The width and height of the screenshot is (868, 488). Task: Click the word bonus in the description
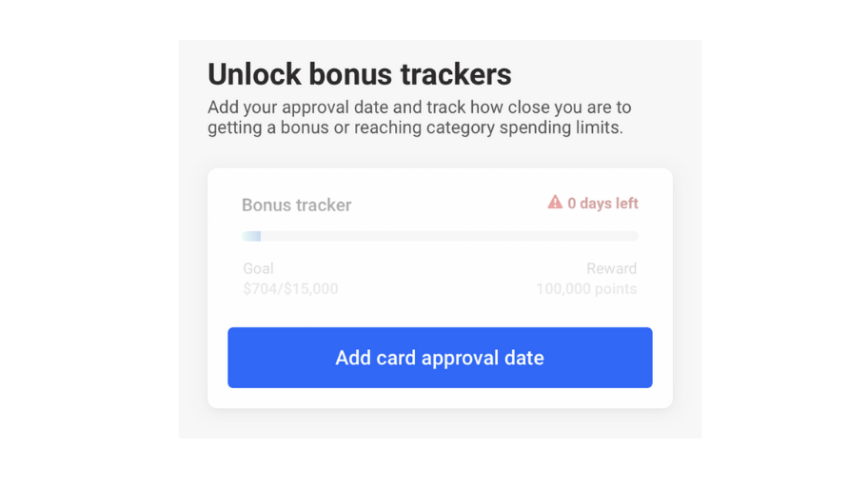[304, 127]
